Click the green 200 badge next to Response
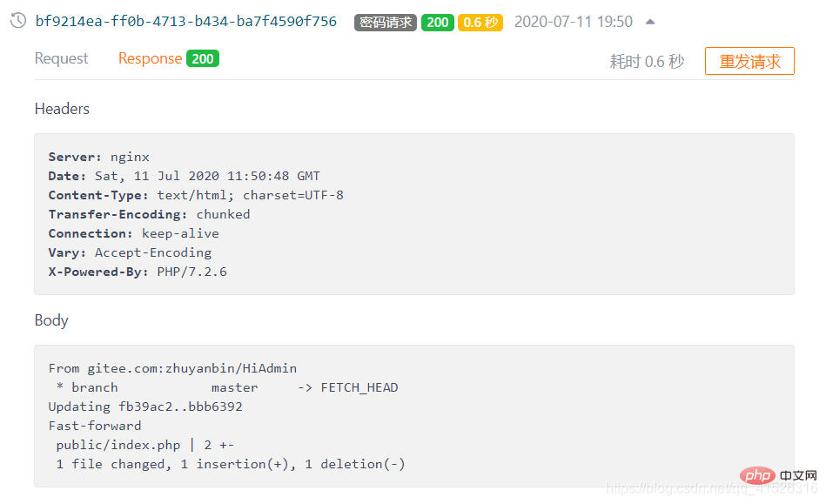This screenshot has height=504, width=826. [x=202, y=58]
